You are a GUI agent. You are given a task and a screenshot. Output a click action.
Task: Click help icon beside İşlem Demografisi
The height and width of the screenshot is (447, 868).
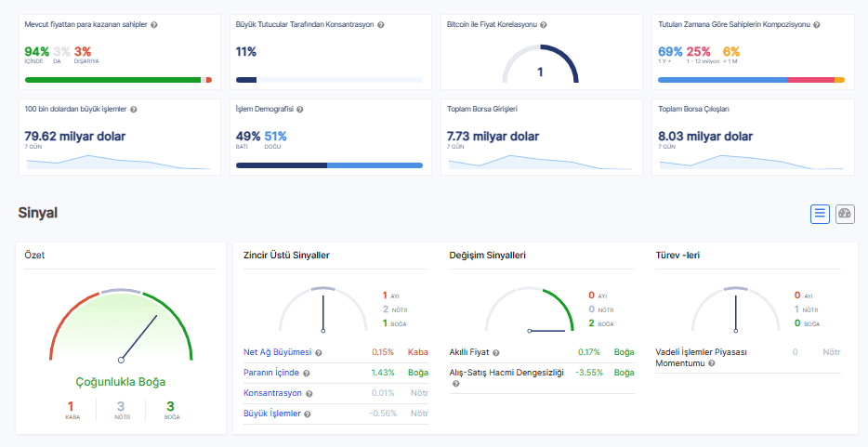pyautogui.click(x=300, y=109)
